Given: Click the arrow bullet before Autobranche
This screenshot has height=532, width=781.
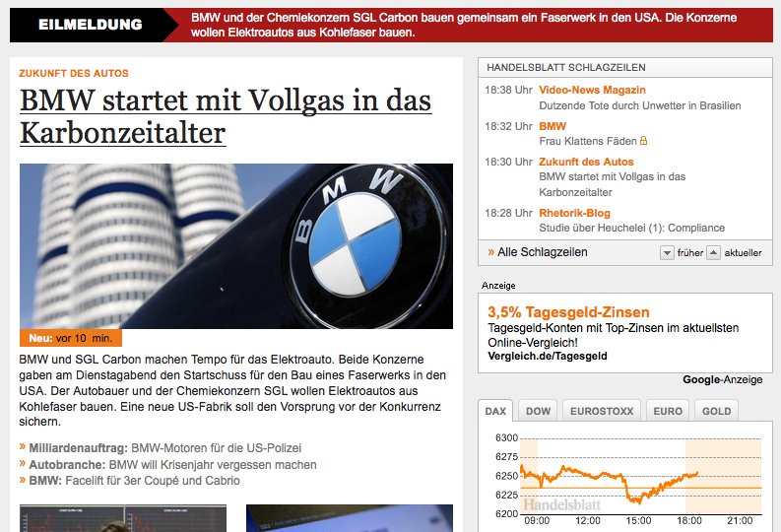Looking at the screenshot, I should click(x=23, y=464).
